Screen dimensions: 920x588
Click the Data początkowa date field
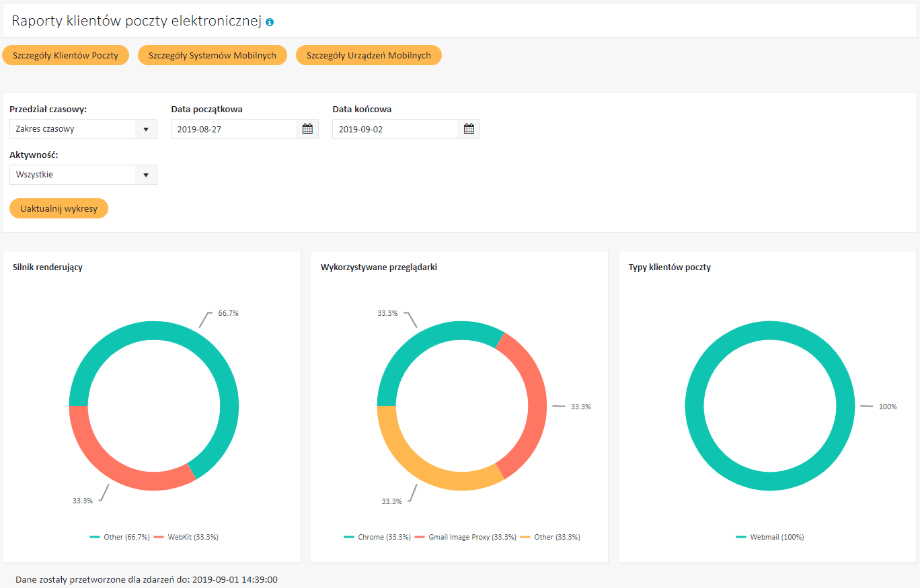[233, 129]
